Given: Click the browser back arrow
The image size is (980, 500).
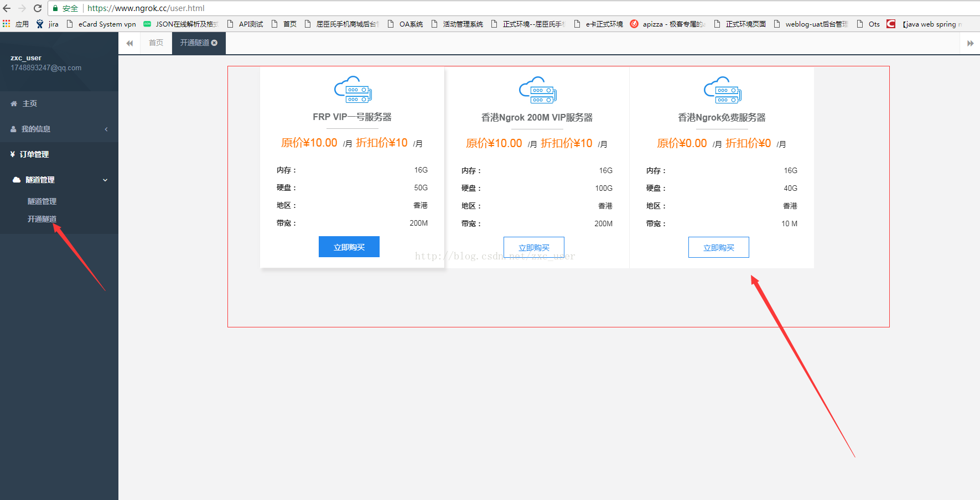Looking at the screenshot, I should point(7,8).
